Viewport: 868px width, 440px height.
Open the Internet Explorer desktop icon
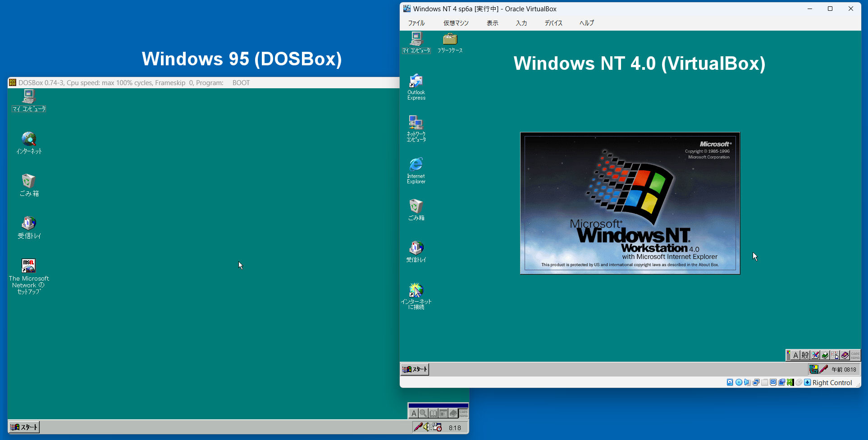pyautogui.click(x=416, y=165)
